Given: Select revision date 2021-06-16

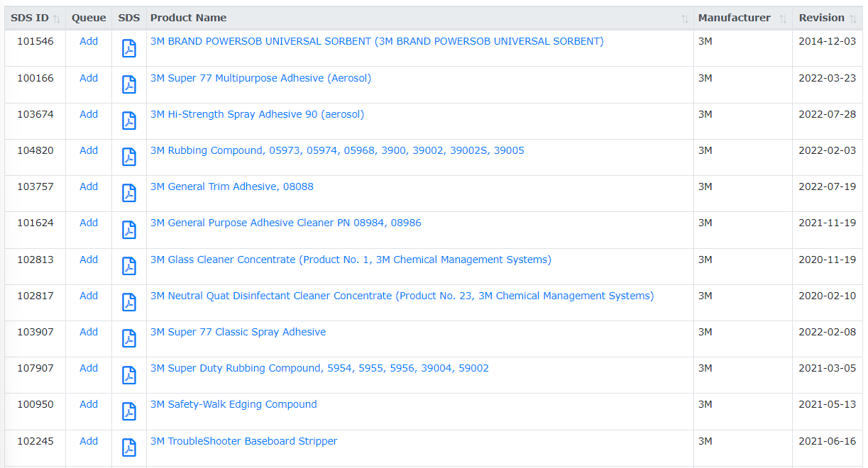Looking at the screenshot, I should pyautogui.click(x=828, y=441).
